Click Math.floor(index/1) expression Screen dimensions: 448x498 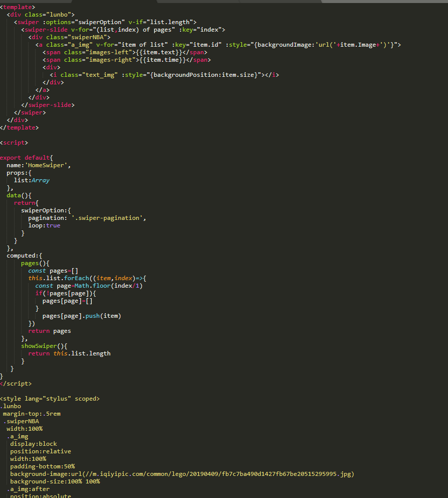pyautogui.click(x=108, y=286)
